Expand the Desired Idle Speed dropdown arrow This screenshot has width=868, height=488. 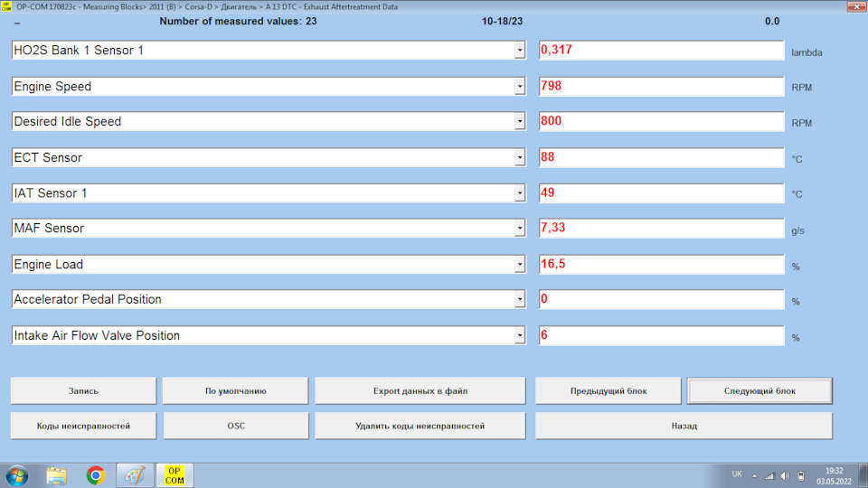click(519, 121)
